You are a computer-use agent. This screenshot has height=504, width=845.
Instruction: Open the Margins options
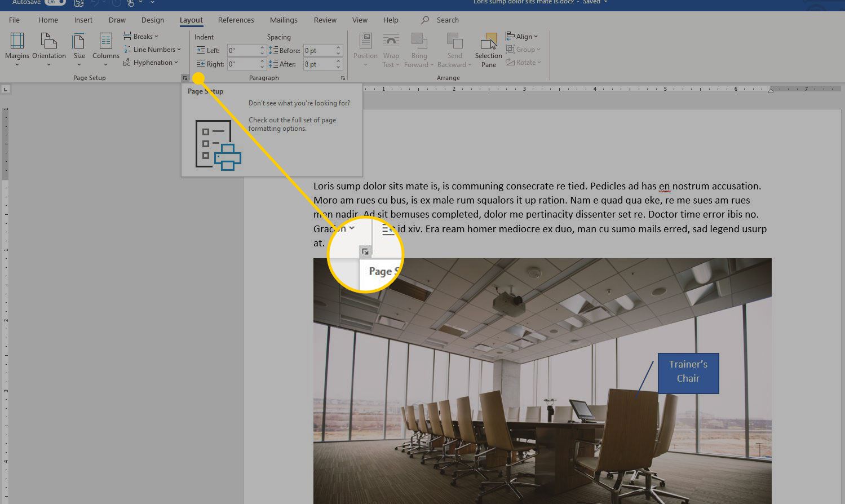(x=17, y=49)
